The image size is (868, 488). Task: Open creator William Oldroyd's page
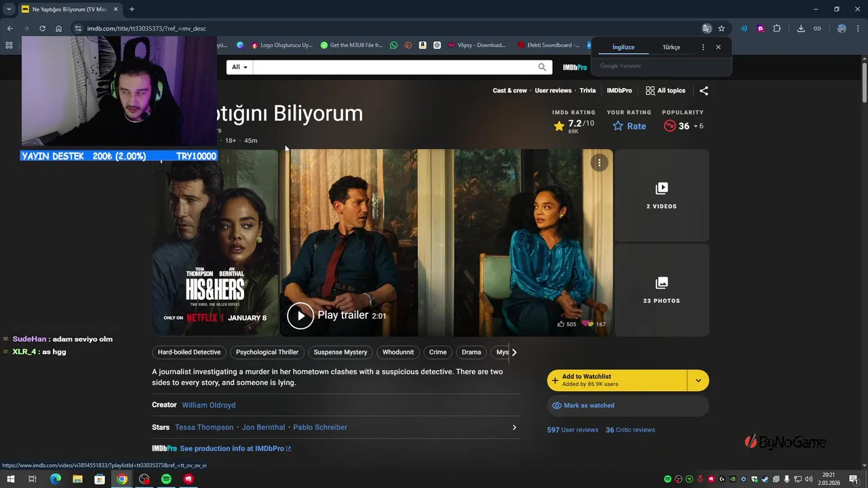point(209,405)
